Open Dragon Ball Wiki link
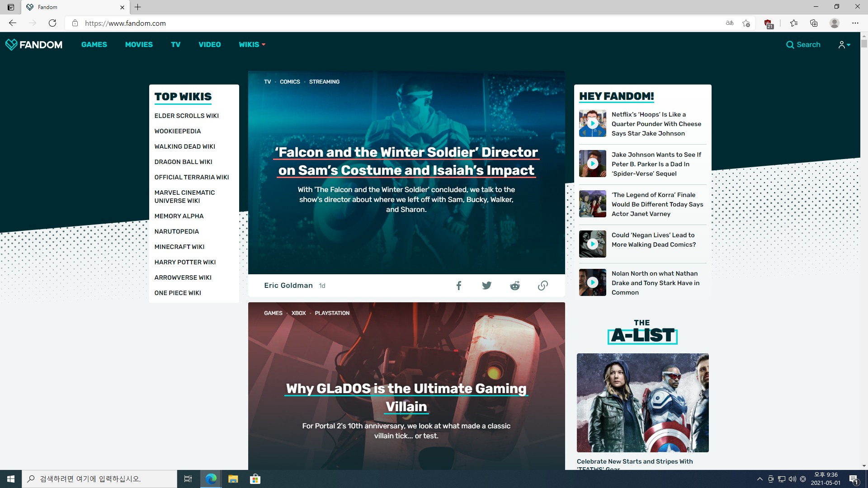This screenshot has width=868, height=488. [x=183, y=162]
